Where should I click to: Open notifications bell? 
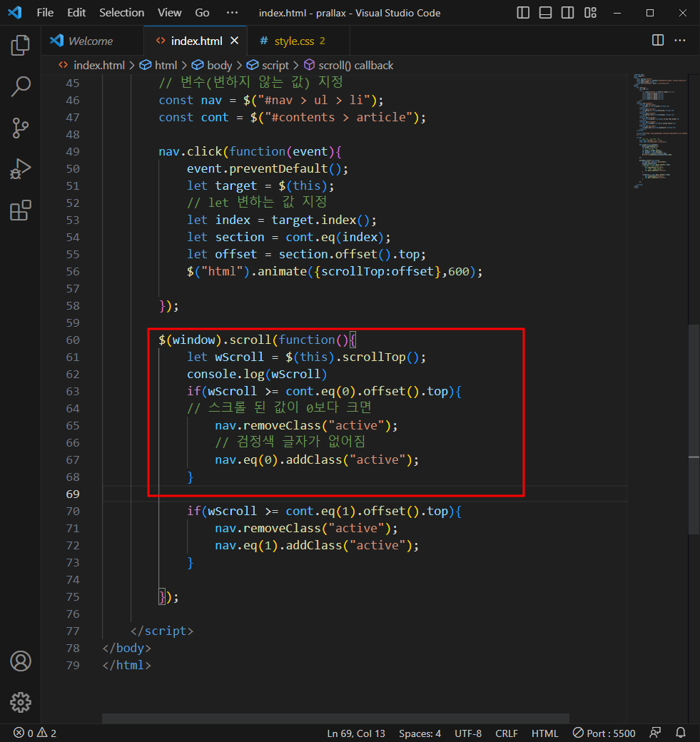tap(681, 733)
